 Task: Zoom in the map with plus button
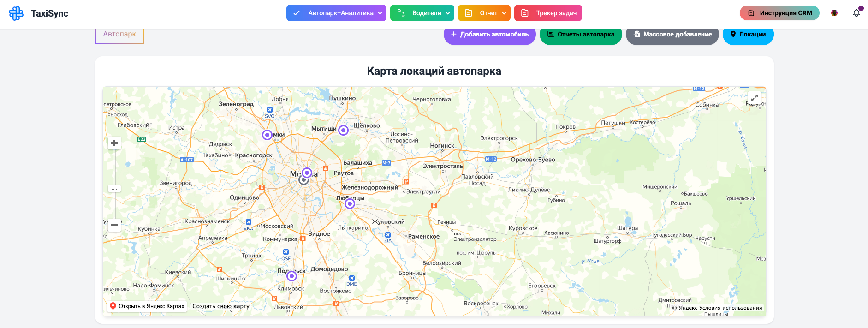114,143
